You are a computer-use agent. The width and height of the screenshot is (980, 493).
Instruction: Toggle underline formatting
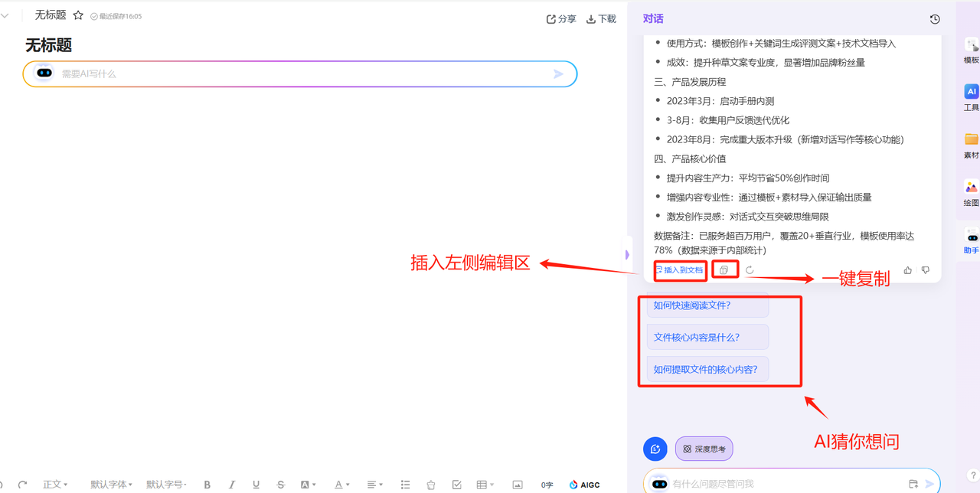(256, 485)
